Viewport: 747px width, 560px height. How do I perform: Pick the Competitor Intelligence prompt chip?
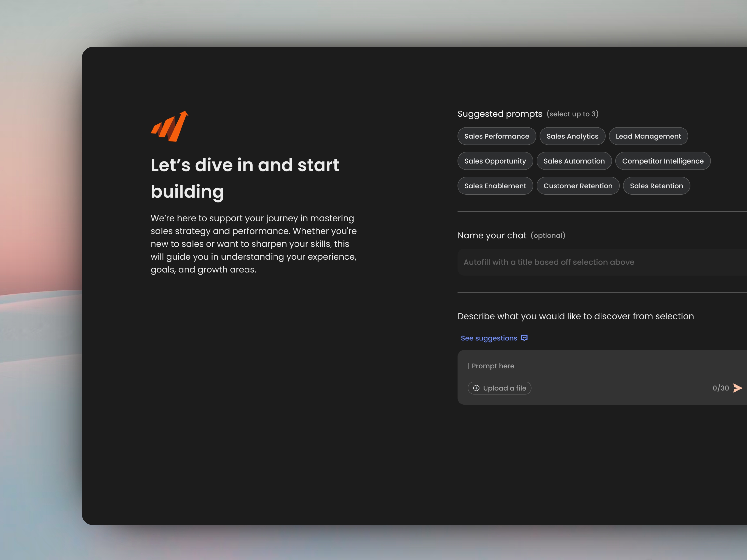tap(663, 161)
